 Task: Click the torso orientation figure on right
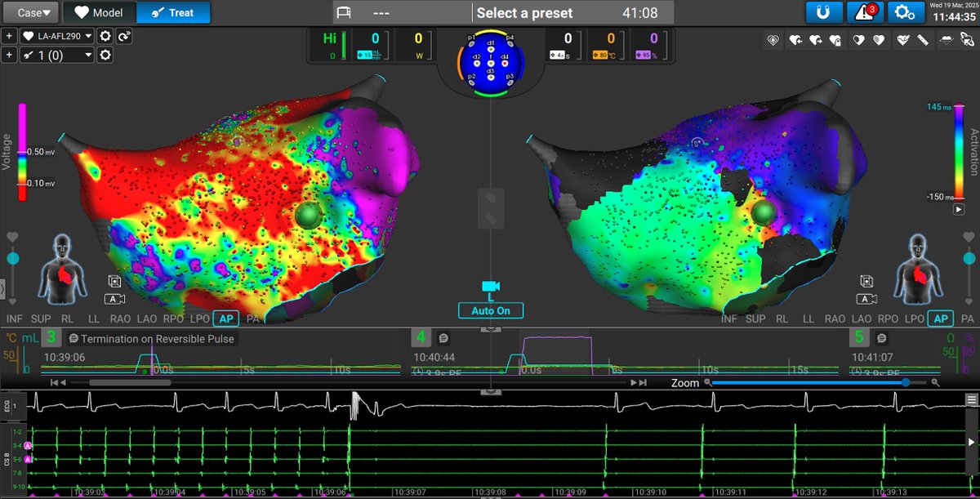coord(918,267)
